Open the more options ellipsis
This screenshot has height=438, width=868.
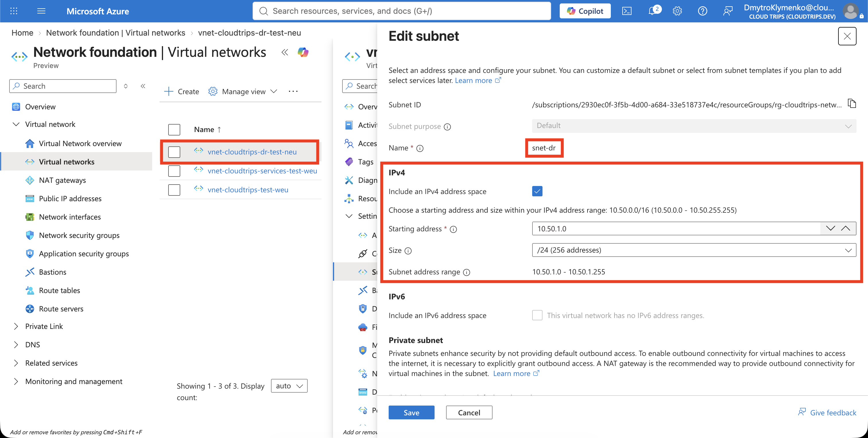293,92
